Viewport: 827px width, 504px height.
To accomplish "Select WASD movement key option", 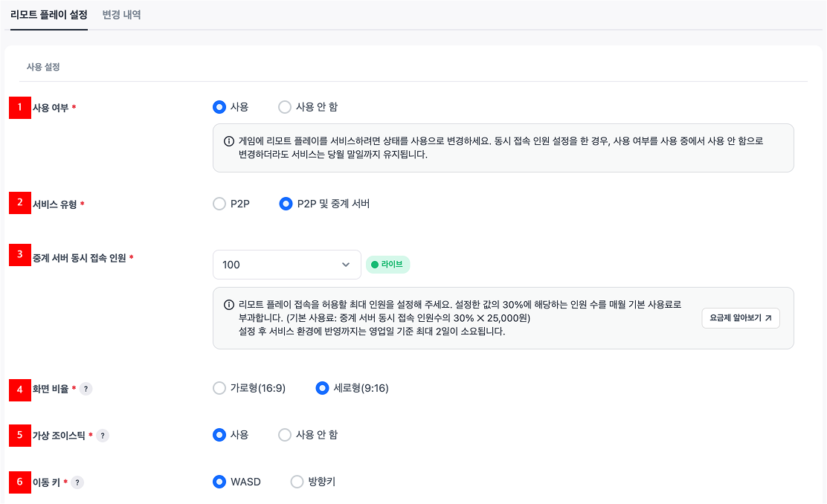I will 219,482.
